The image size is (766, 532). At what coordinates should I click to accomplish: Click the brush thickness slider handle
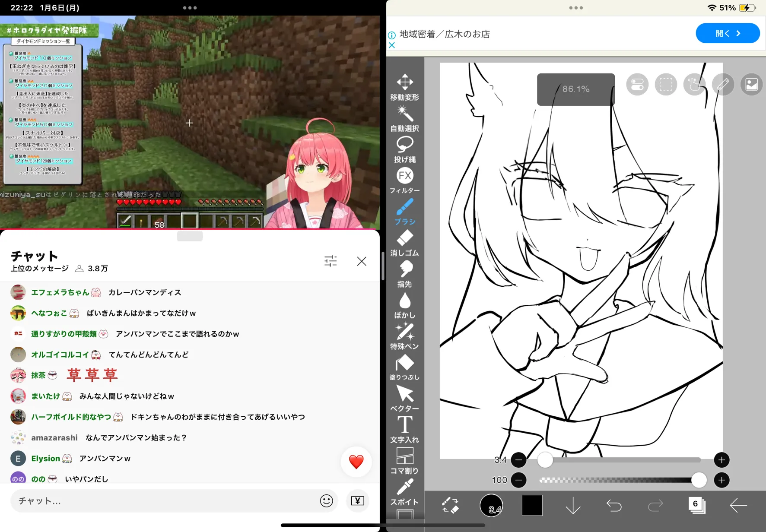(545, 460)
